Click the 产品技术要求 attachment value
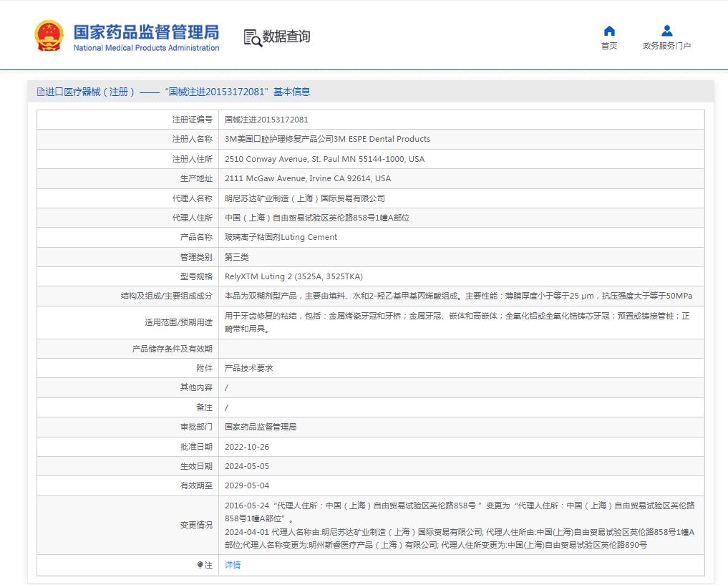The image size is (728, 585). 249,368
